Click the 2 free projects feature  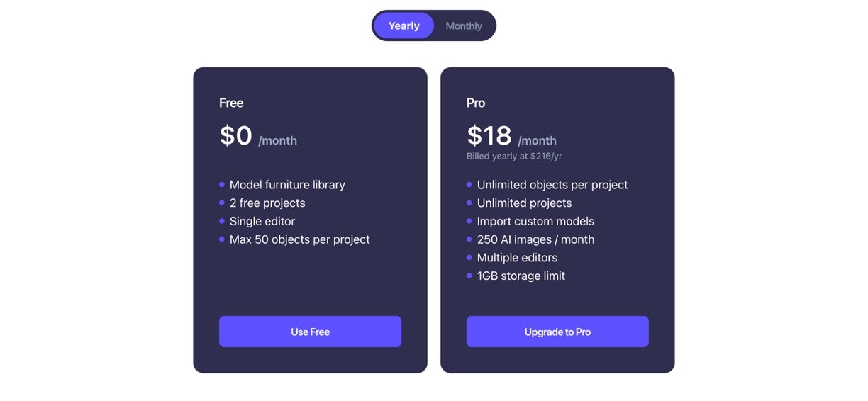coord(267,203)
